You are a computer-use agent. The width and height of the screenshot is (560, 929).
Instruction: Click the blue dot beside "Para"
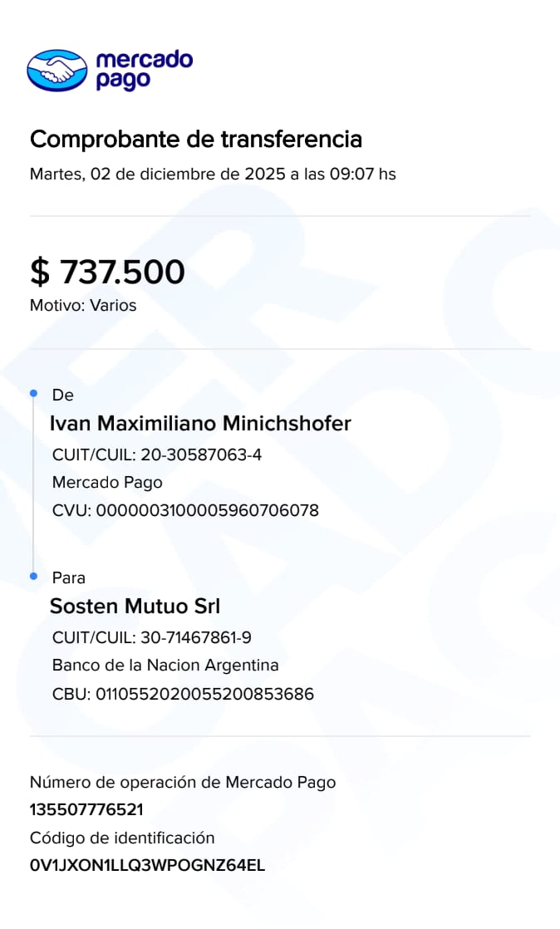tap(33, 576)
